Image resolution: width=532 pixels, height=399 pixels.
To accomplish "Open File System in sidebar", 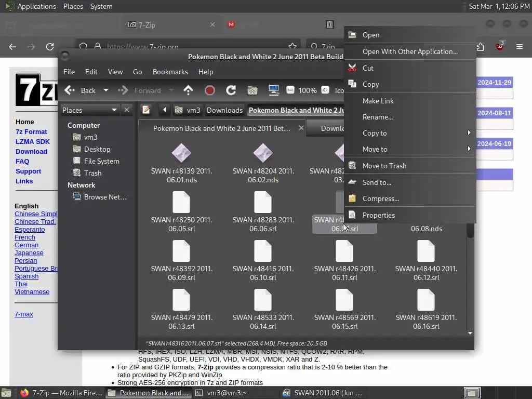I will pos(101,161).
